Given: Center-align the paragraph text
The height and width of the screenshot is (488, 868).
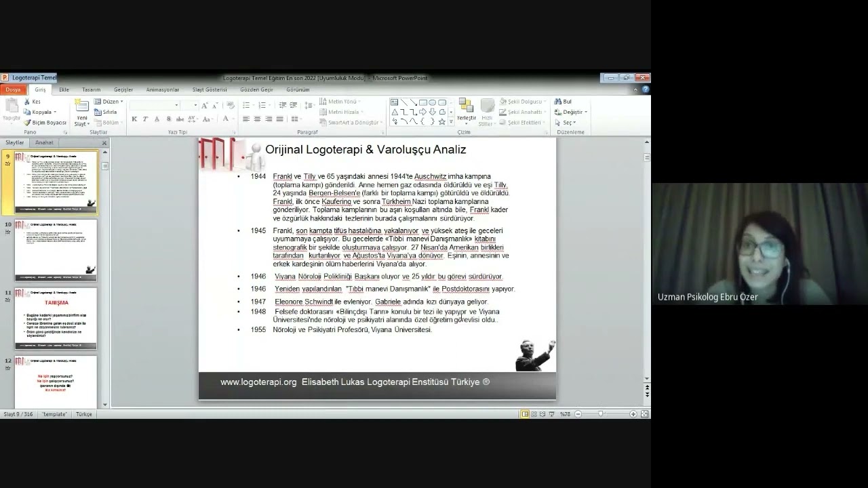Looking at the screenshot, I should pos(257,119).
